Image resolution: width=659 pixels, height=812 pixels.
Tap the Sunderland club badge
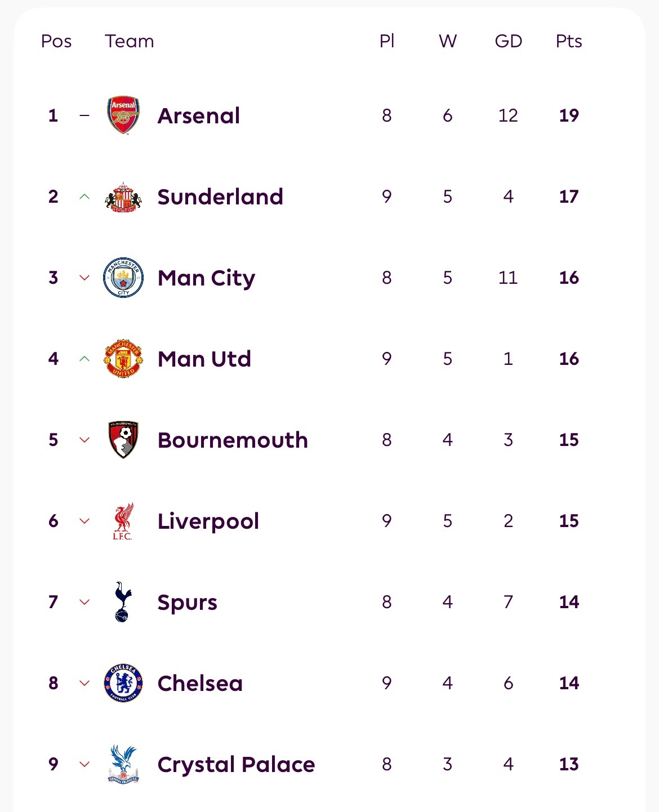[123, 197]
